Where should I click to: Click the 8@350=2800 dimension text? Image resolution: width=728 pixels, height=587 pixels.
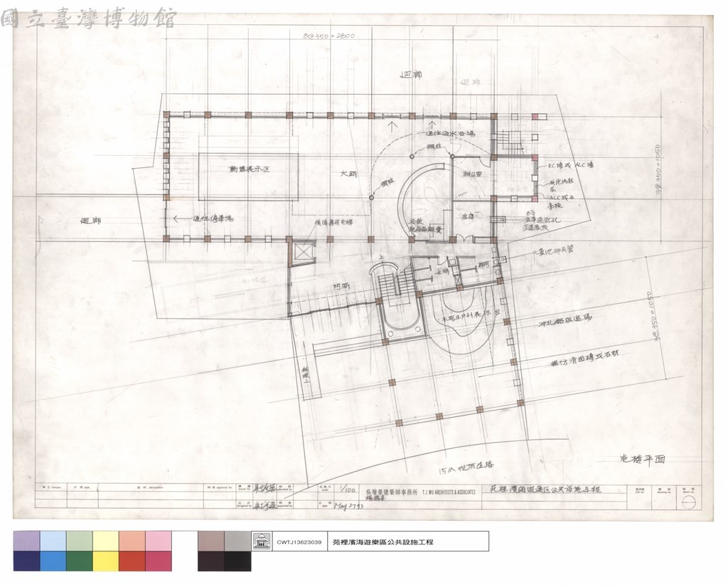coord(328,36)
